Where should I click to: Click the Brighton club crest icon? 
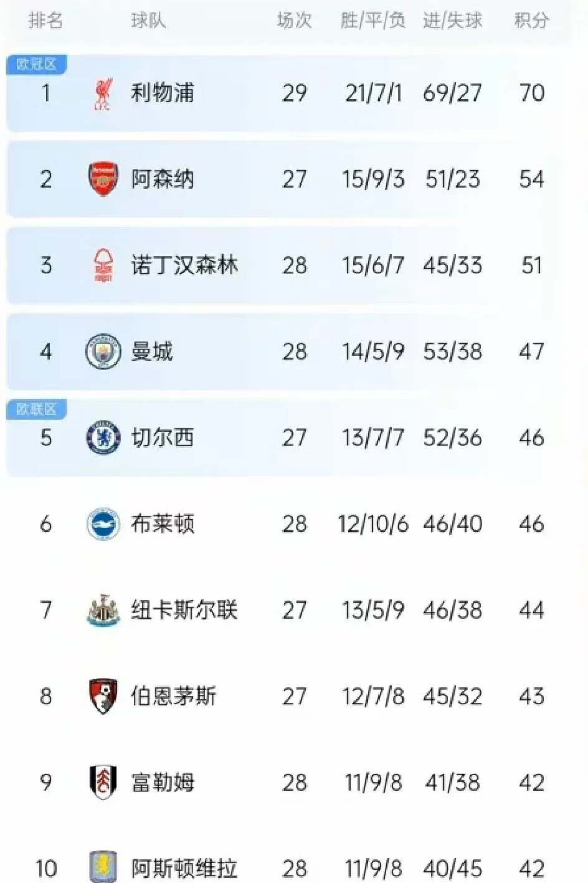coord(103,523)
